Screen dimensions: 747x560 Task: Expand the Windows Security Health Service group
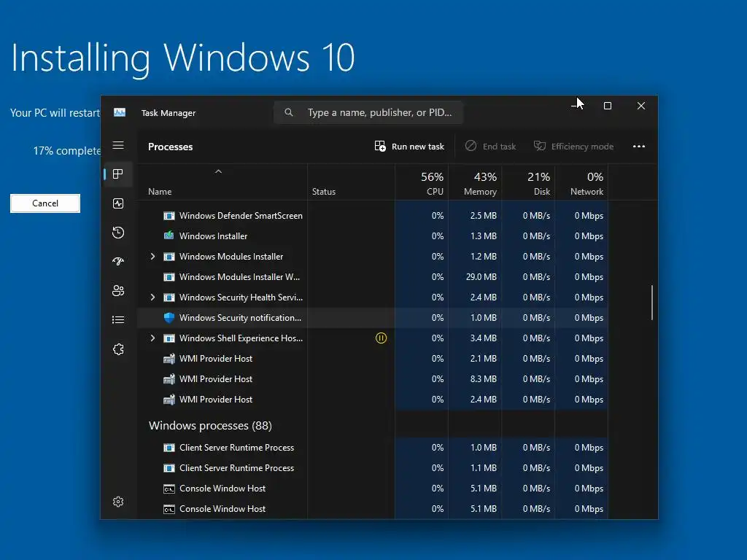point(152,297)
